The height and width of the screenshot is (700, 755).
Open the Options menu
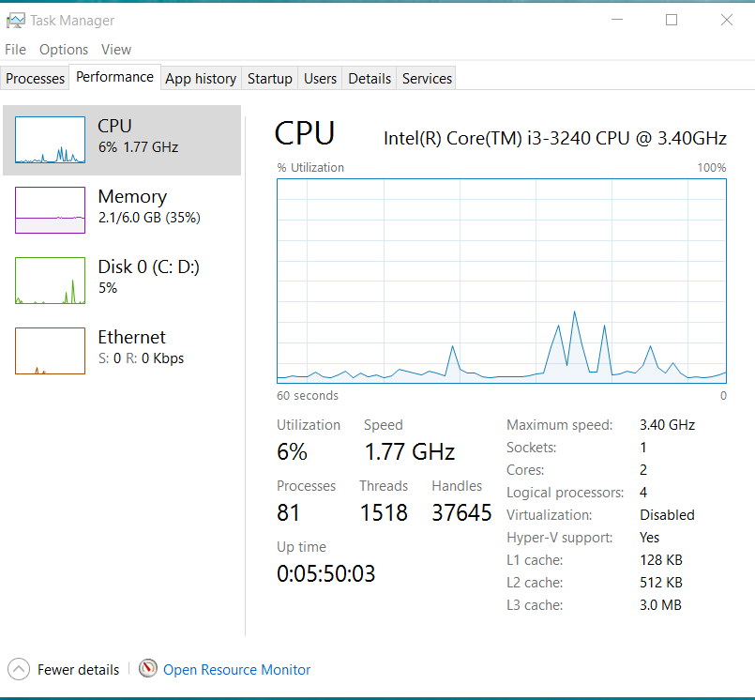pos(64,50)
